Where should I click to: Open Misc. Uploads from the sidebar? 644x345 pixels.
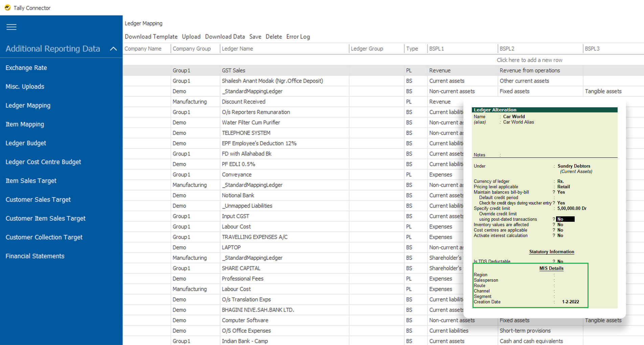click(25, 87)
